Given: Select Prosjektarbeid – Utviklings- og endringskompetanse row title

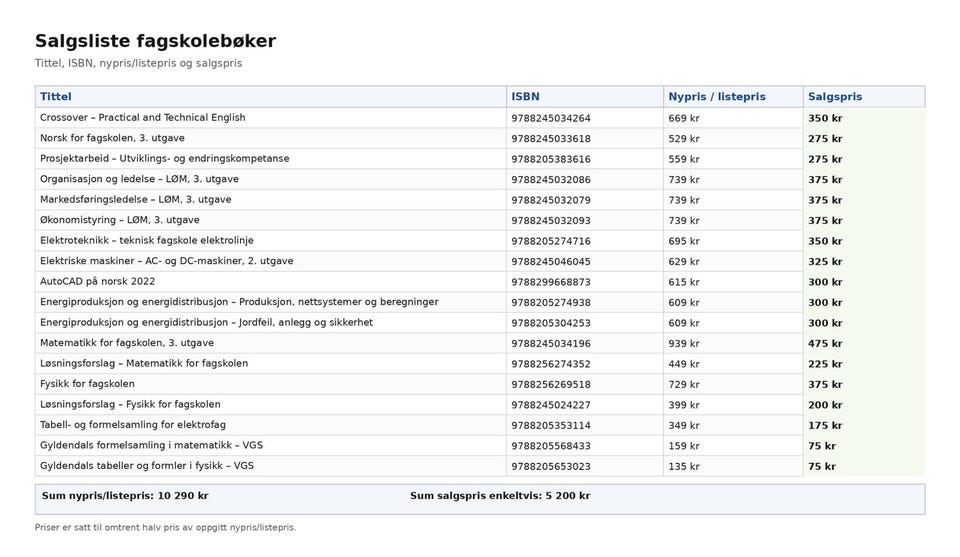Looking at the screenshot, I should click(165, 159).
